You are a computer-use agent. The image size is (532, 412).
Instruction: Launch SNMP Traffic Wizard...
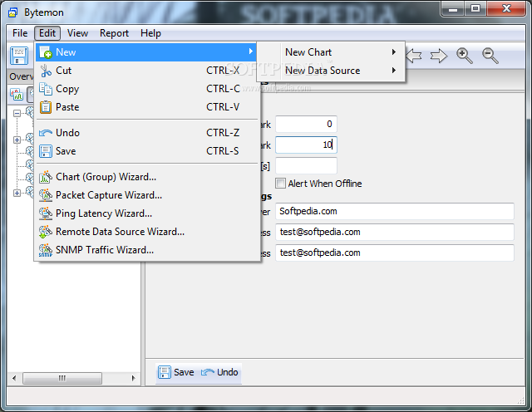(x=148, y=250)
